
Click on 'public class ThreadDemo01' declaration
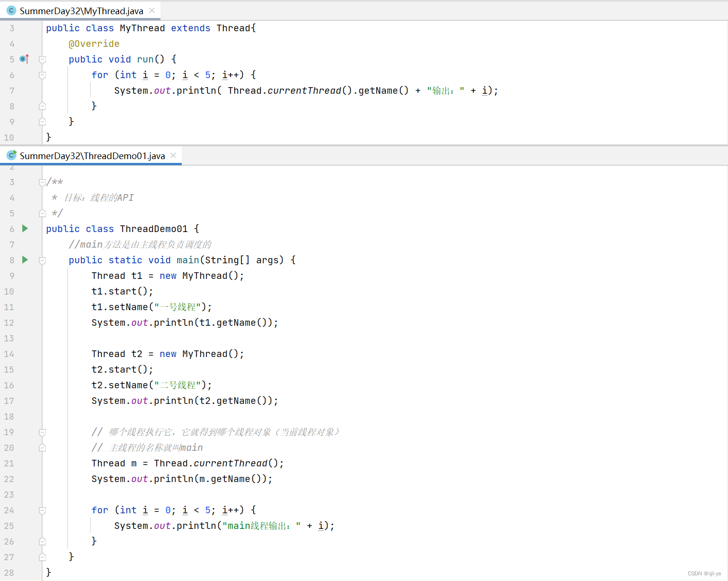122,229
